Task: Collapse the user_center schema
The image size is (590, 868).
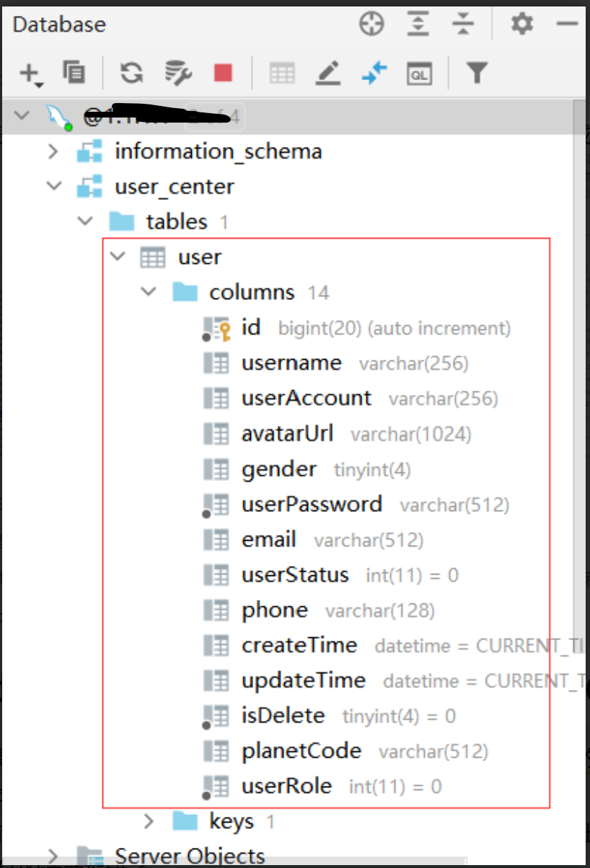Action: pyautogui.click(x=53, y=187)
